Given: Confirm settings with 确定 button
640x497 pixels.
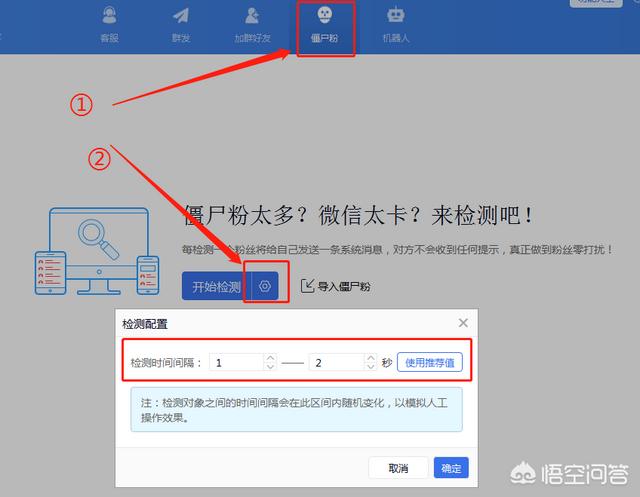Looking at the screenshot, I should (x=451, y=468).
